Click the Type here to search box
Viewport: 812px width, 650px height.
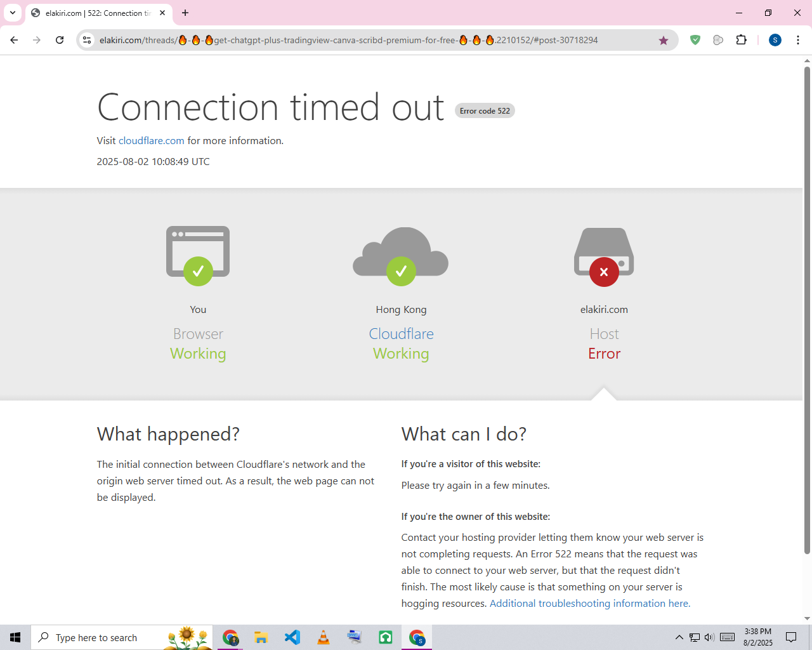(122, 637)
